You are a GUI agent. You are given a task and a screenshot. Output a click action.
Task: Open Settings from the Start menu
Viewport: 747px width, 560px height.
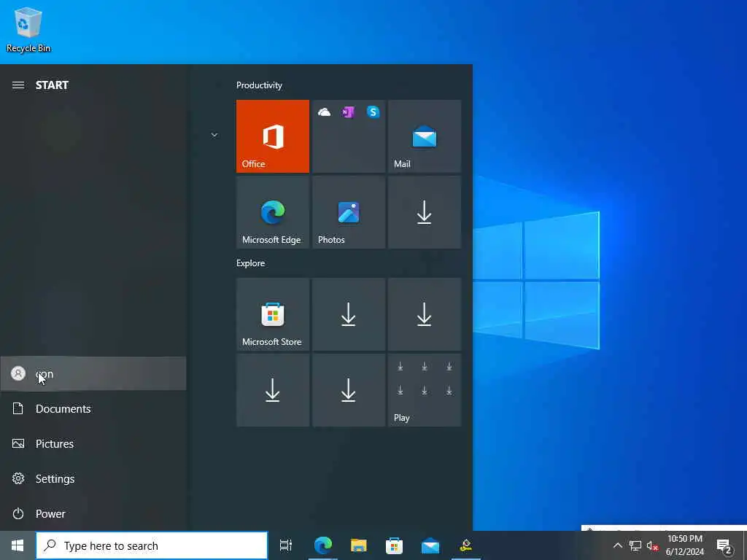tap(93, 478)
